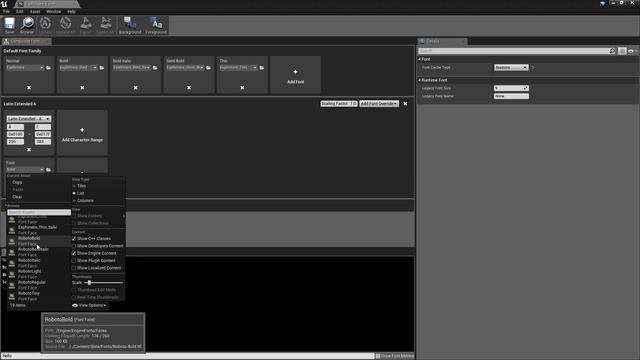The width and height of the screenshot is (640, 360).
Task: Open the Normal font asset dropdown
Action: pos(25,68)
